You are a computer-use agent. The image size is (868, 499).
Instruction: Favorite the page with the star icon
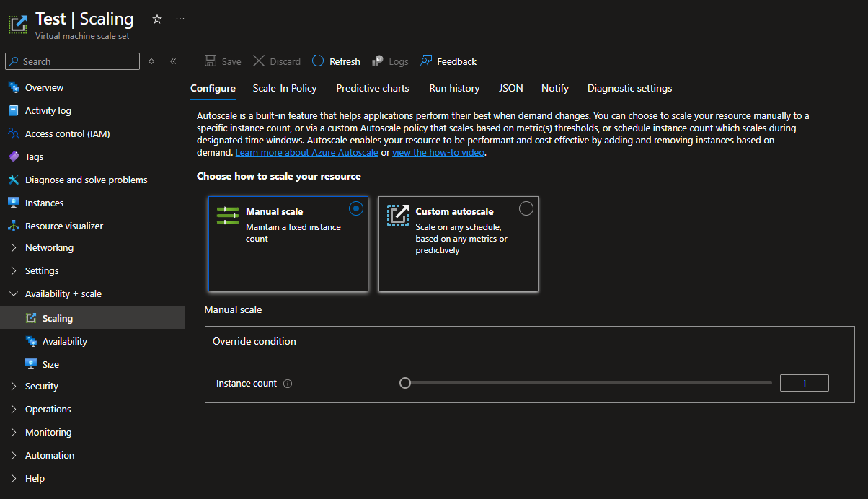click(157, 19)
